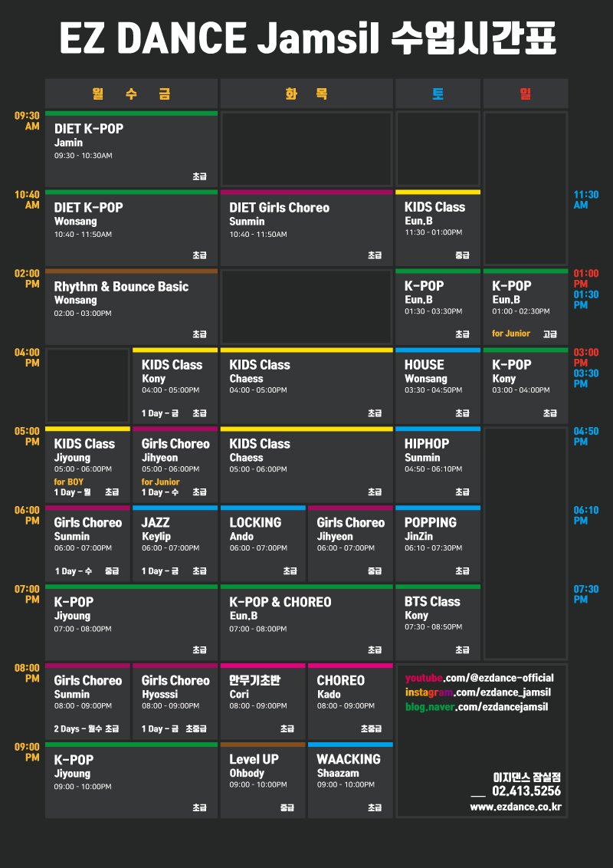Choose the 토 Saturday column header
Image resolution: width=613 pixels, height=868 pixels.
[438, 94]
